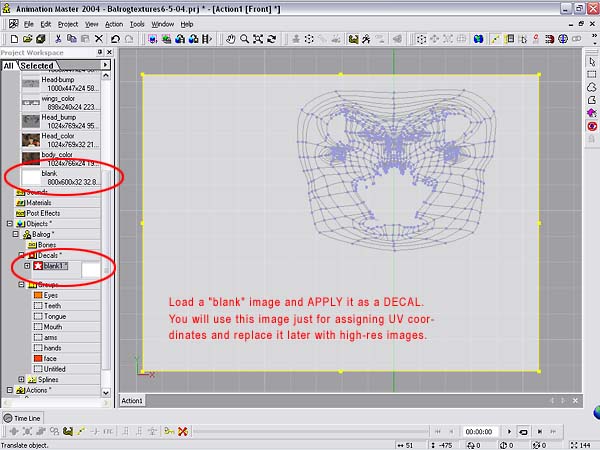The image size is (600, 450).
Task: Select the Eyes group swatch
Action: 38,296
